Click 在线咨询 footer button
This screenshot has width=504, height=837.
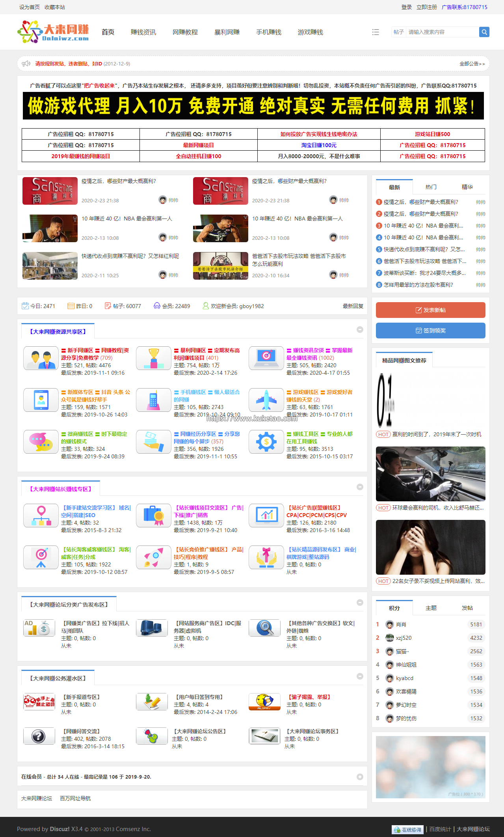click(408, 830)
